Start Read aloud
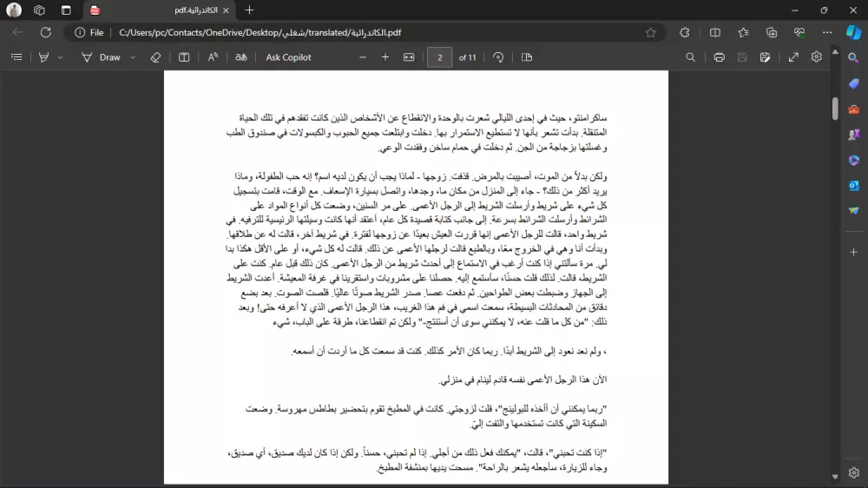The width and height of the screenshot is (868, 488). point(214,57)
